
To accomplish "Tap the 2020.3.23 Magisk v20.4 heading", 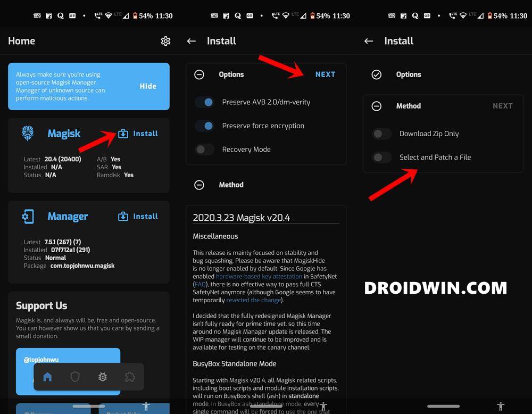I will (241, 218).
